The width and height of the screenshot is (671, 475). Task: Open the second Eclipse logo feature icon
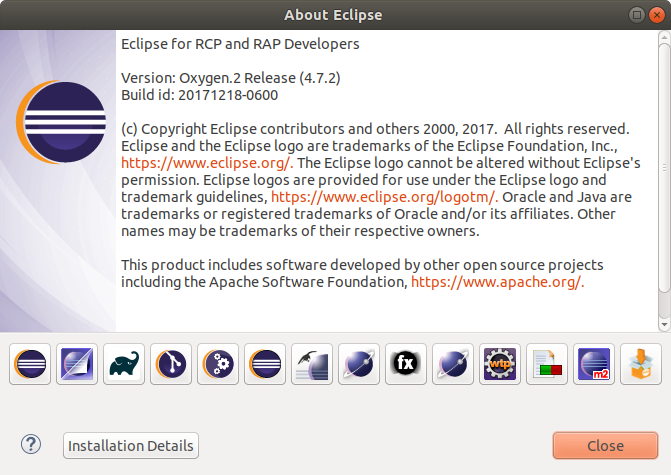click(x=265, y=364)
